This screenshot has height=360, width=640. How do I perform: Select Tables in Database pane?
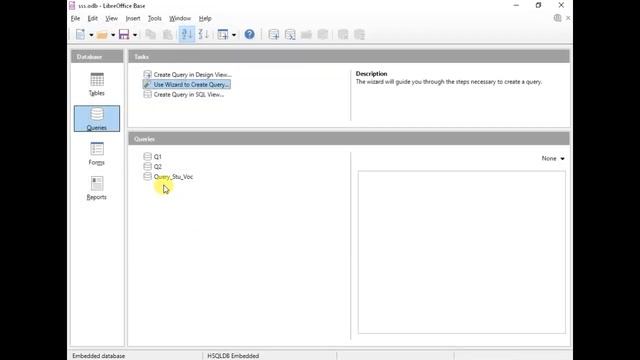pyautogui.click(x=97, y=84)
